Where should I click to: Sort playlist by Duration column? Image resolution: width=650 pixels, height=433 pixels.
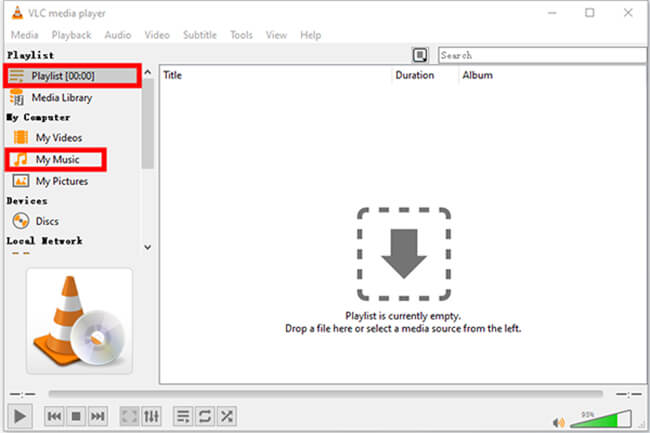tap(415, 75)
